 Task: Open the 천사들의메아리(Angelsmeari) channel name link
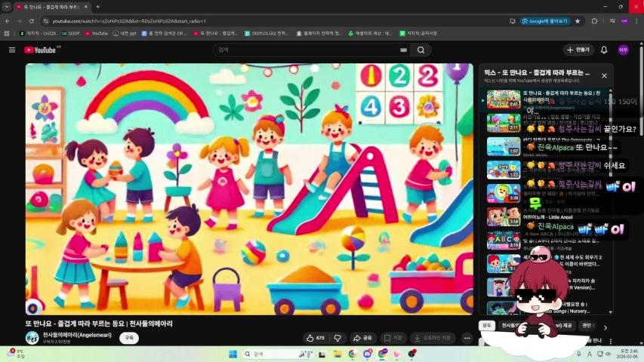pyautogui.click(x=77, y=334)
